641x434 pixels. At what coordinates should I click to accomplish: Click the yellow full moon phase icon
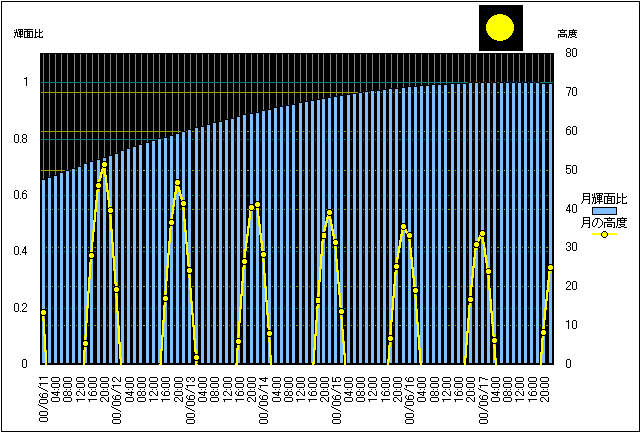pos(500,28)
